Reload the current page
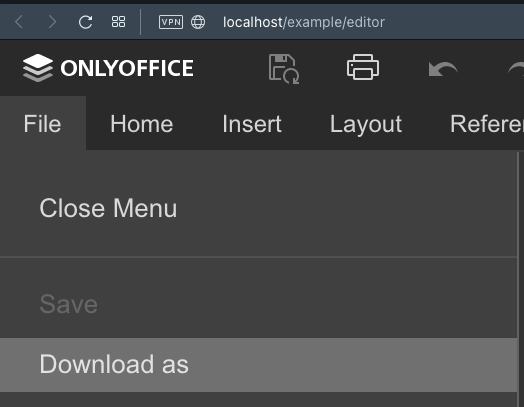The height and width of the screenshot is (407, 524). pos(85,22)
